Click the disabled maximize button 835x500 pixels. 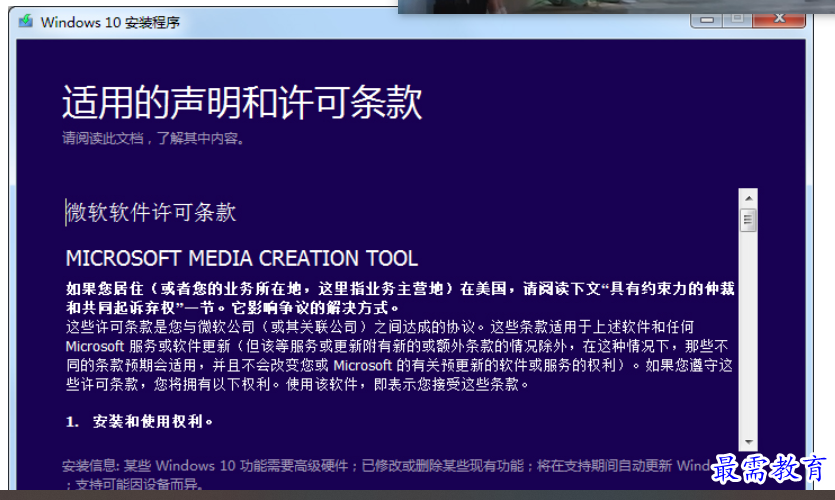click(738, 20)
